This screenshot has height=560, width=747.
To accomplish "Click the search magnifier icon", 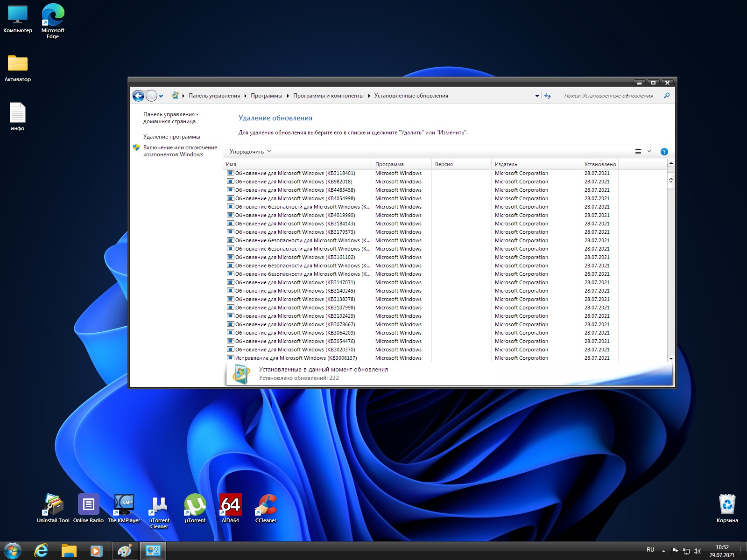I will click(x=667, y=96).
